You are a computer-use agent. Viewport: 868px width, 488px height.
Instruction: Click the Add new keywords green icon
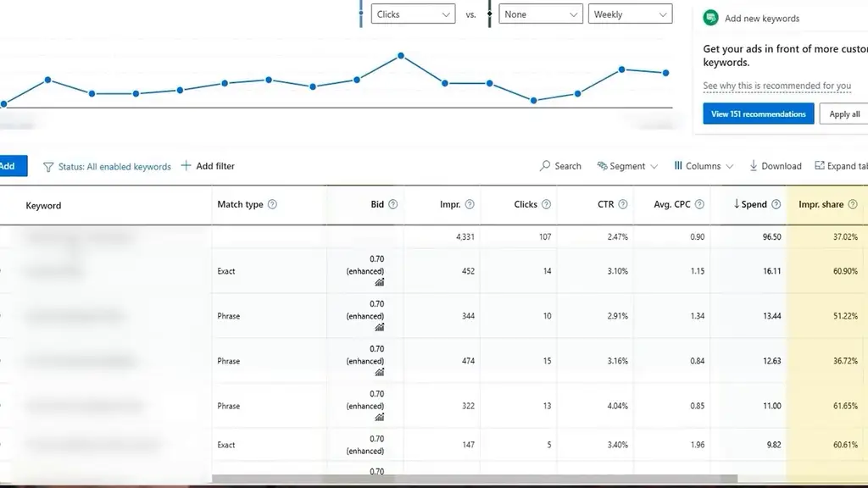point(711,18)
